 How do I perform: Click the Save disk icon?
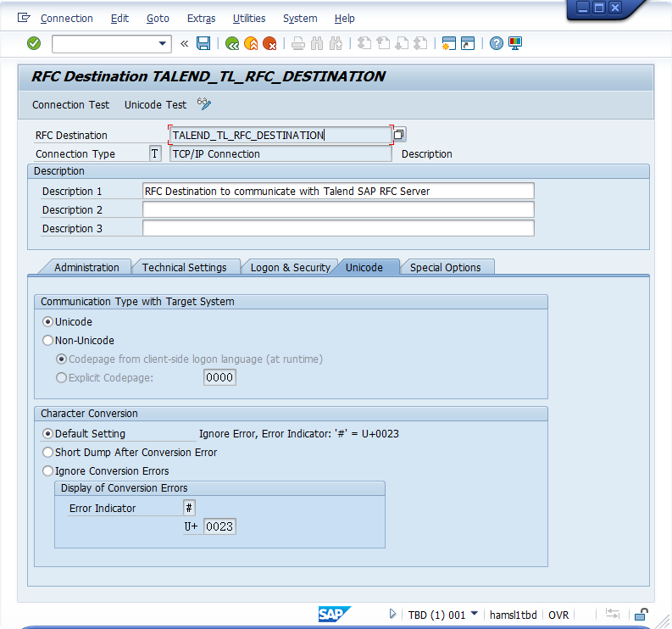pos(203,43)
